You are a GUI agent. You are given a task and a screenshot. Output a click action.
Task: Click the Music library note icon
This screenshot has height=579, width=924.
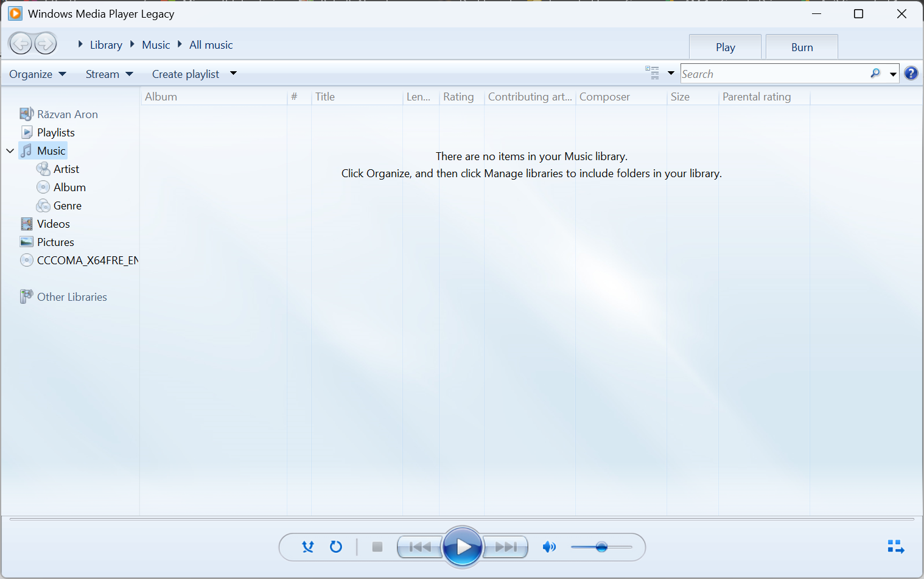pos(26,150)
